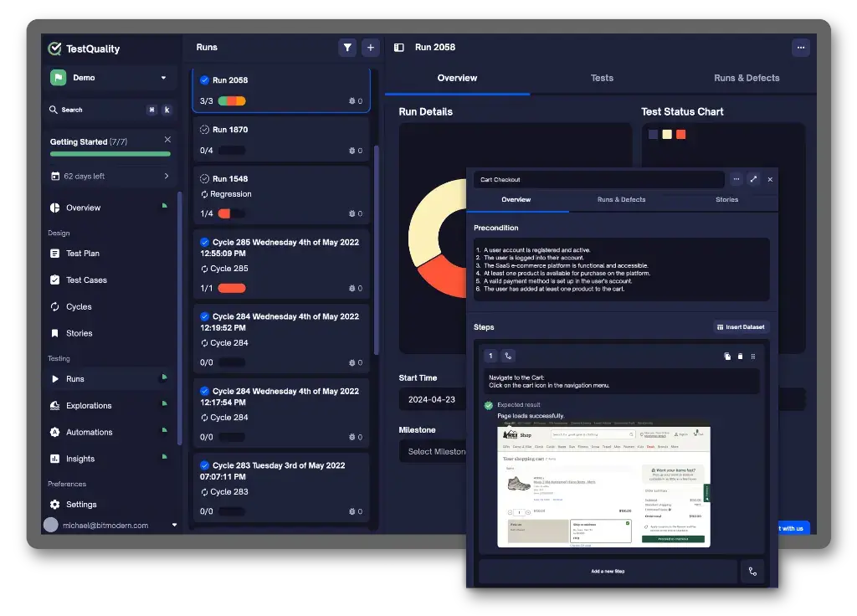857x616 pixels.
Task: Switch to the Stories tab in Cart Checkout
Action: [726, 200]
